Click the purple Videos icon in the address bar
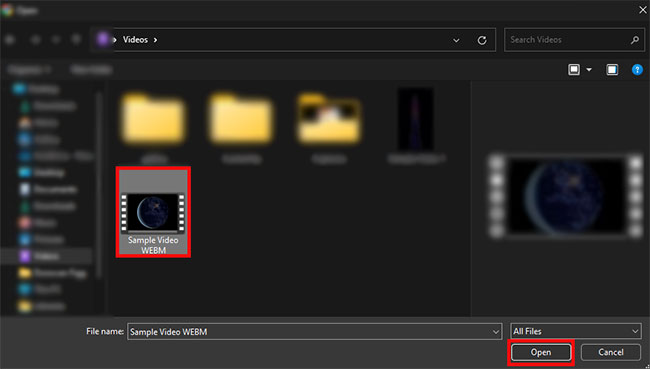The width and height of the screenshot is (650, 369). [x=102, y=40]
